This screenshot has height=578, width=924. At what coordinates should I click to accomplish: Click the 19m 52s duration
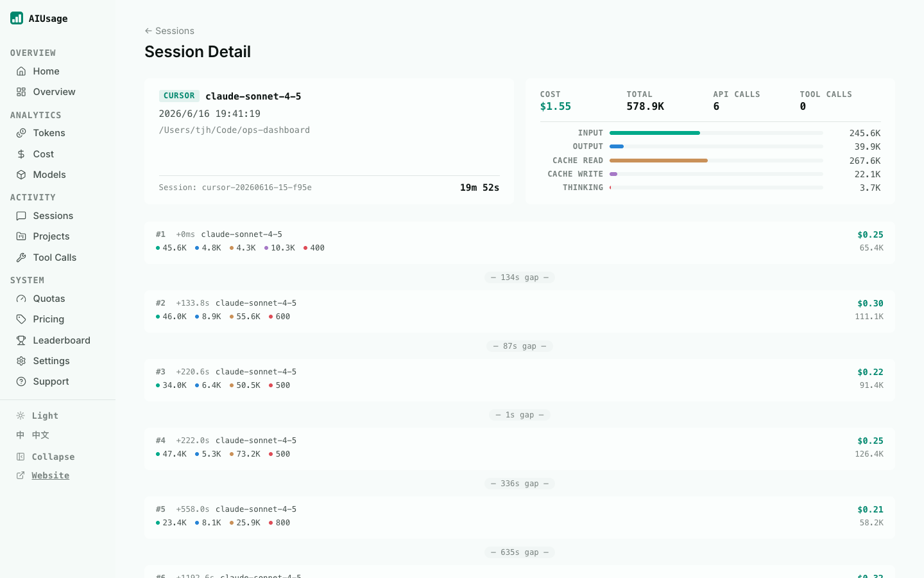tap(479, 188)
